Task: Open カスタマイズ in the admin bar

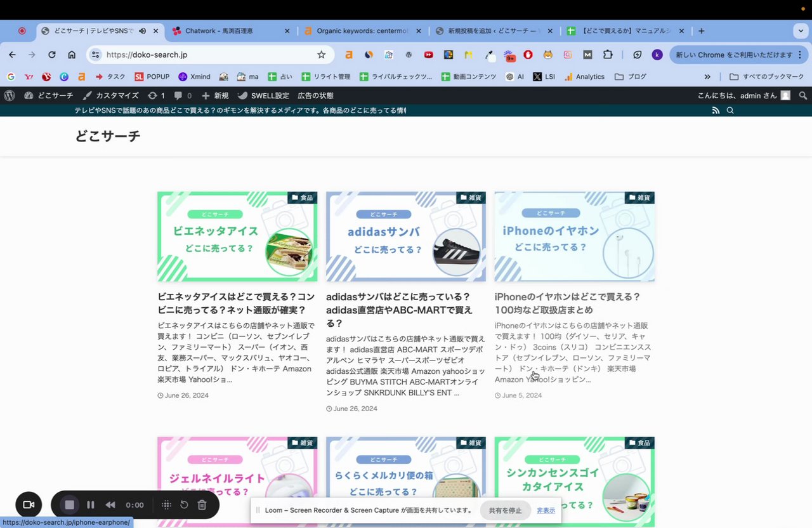Action: 111,95
